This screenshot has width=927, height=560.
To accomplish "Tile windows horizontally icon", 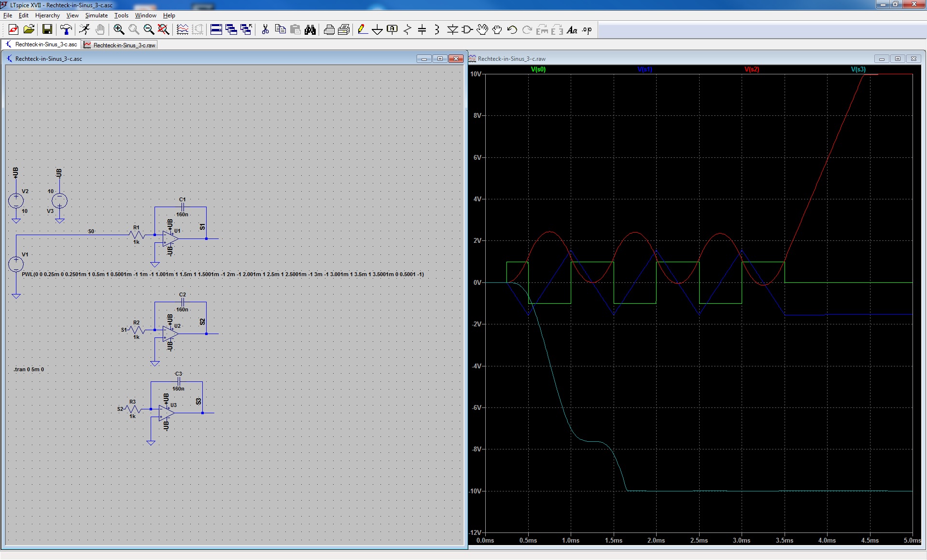I will (x=216, y=30).
